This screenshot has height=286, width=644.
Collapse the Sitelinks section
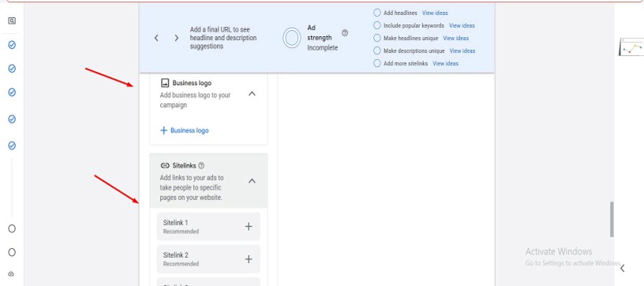253,180
